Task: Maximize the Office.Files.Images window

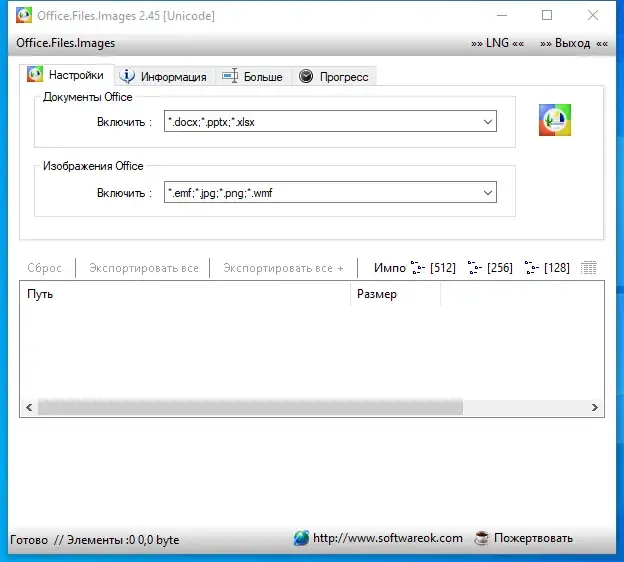Action: (547, 16)
